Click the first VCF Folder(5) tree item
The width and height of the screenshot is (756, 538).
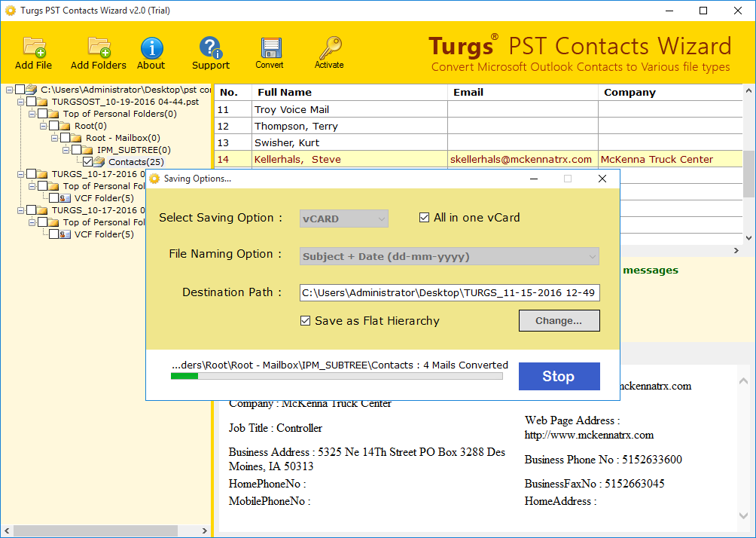pyautogui.click(x=104, y=198)
